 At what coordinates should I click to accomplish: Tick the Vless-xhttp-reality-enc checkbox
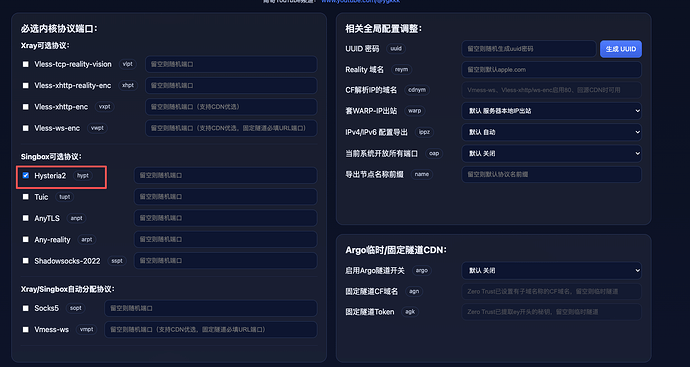26,85
